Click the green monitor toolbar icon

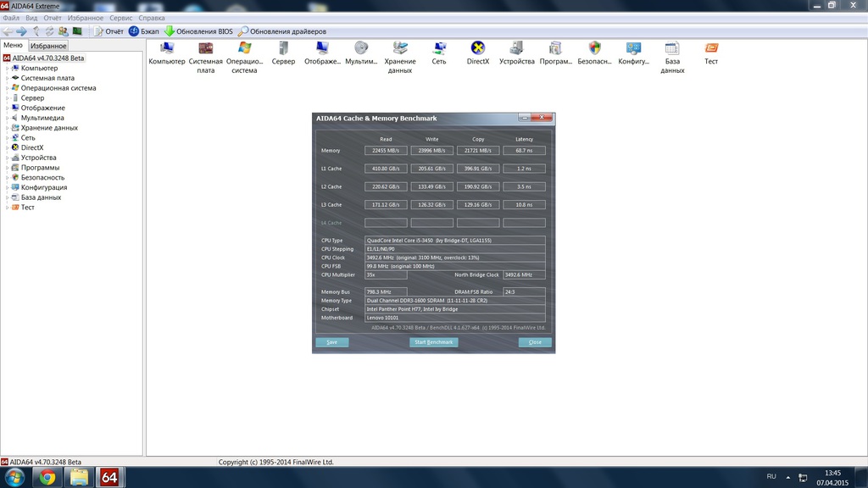[77, 31]
